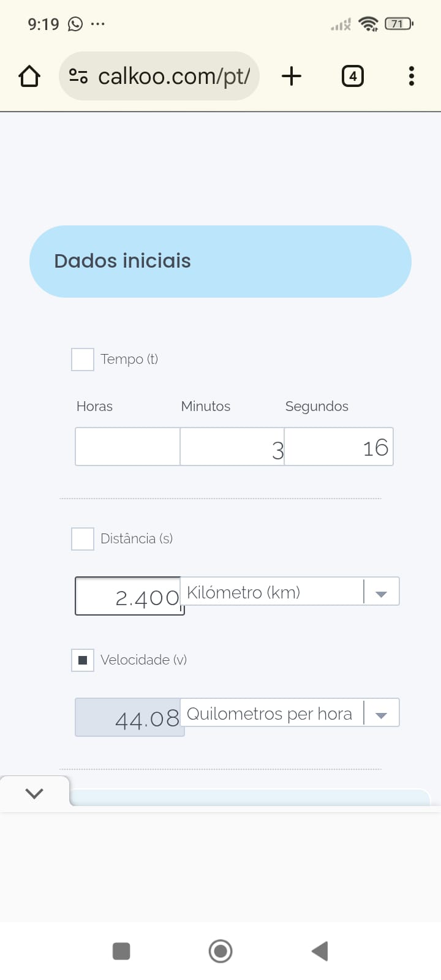The width and height of the screenshot is (441, 980).
Task: Focus the Horas input field
Action: click(127, 447)
